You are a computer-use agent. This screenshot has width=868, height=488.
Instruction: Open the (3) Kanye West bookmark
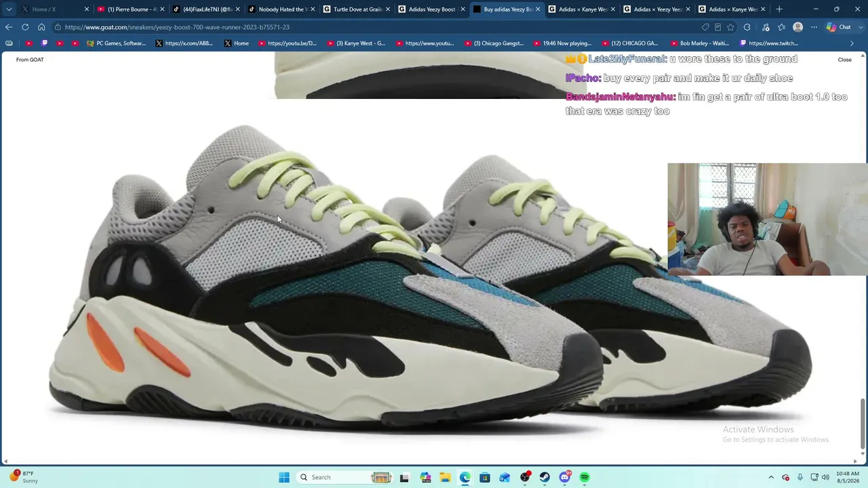[x=355, y=43]
